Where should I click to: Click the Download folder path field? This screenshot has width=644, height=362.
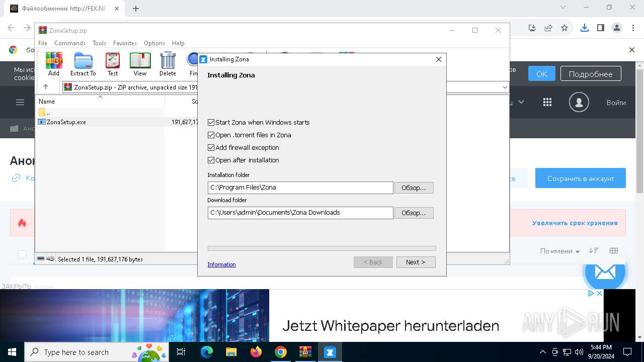(x=300, y=213)
